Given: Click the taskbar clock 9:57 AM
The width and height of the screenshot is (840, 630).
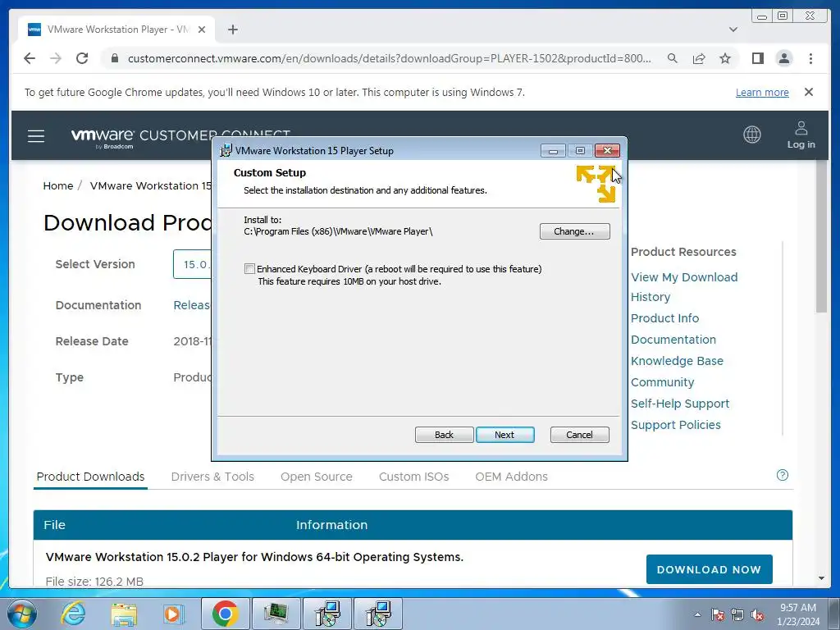Looking at the screenshot, I should (798, 614).
